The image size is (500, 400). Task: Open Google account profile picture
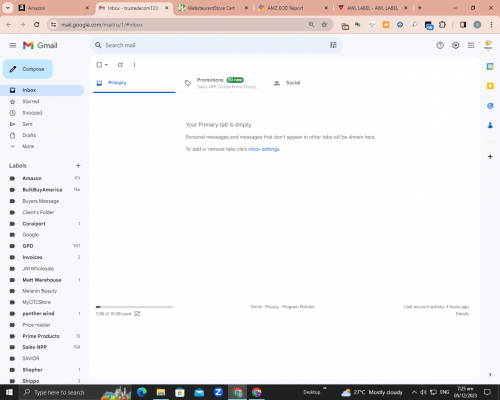[488, 45]
